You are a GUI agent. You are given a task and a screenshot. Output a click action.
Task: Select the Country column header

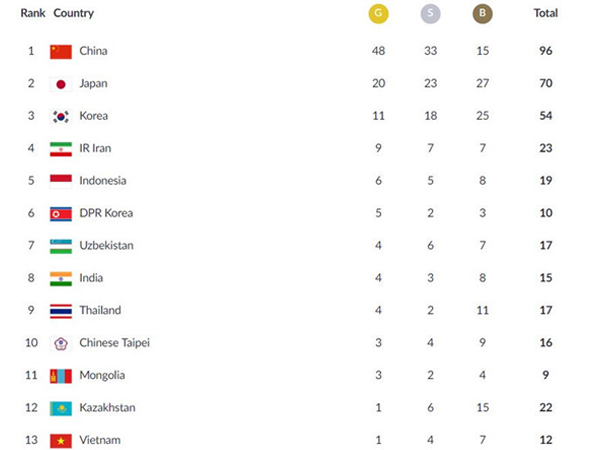pyautogui.click(x=73, y=13)
